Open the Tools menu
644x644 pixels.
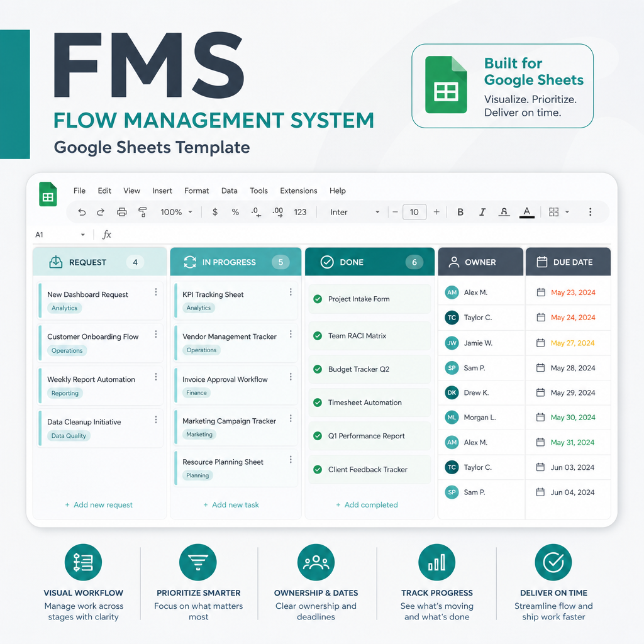(258, 191)
